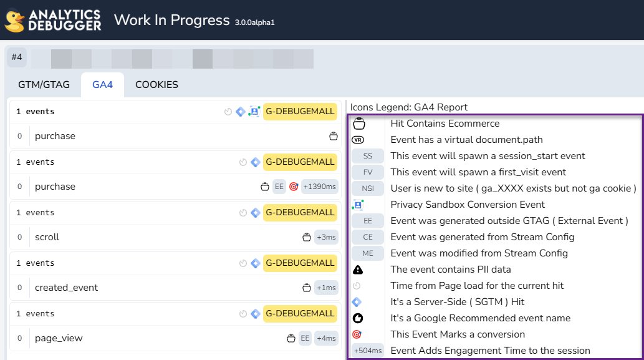This screenshot has width=644, height=360.
Task: Click G-DEBUGEMALL badge above page_view row
Action: pos(300,314)
